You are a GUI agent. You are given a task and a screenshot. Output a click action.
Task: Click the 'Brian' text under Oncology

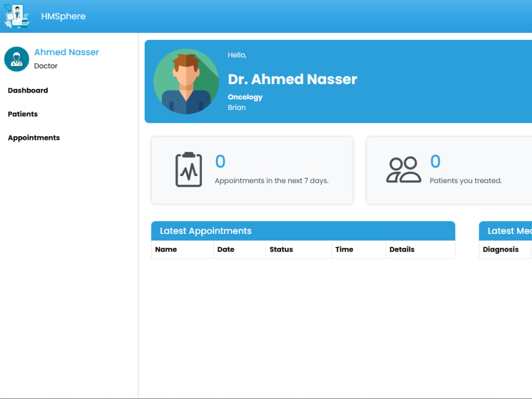237,107
